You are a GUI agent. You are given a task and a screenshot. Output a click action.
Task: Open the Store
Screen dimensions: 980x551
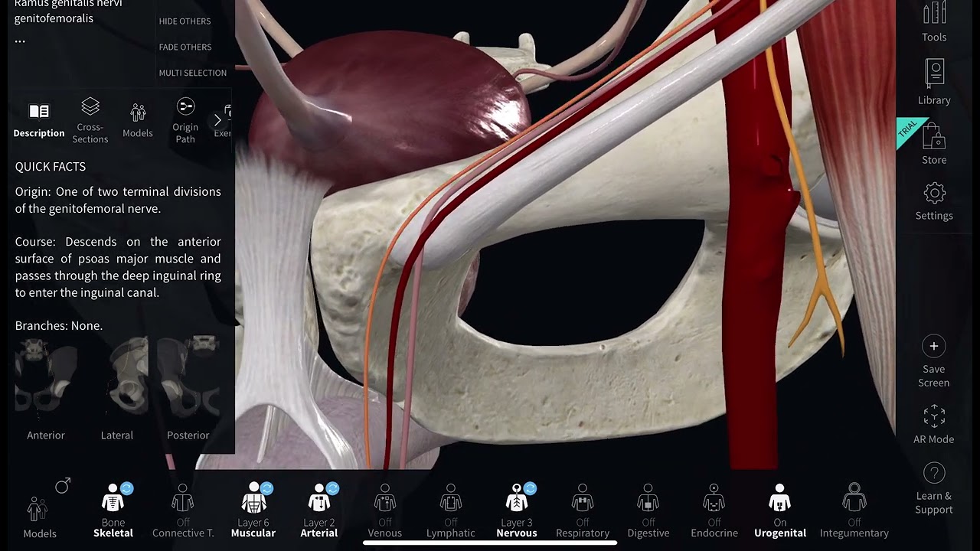(x=934, y=145)
